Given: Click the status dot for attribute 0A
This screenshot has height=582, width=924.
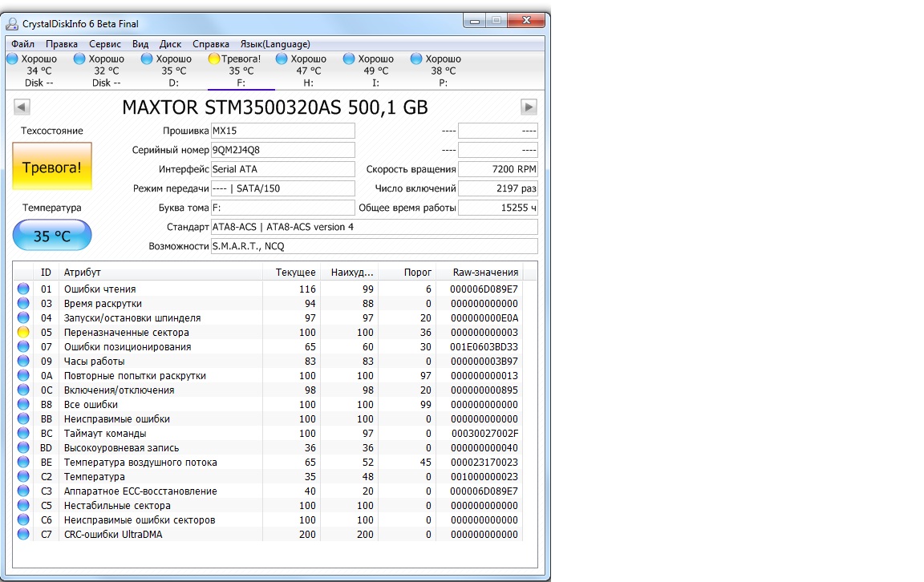Looking at the screenshot, I should [x=23, y=375].
